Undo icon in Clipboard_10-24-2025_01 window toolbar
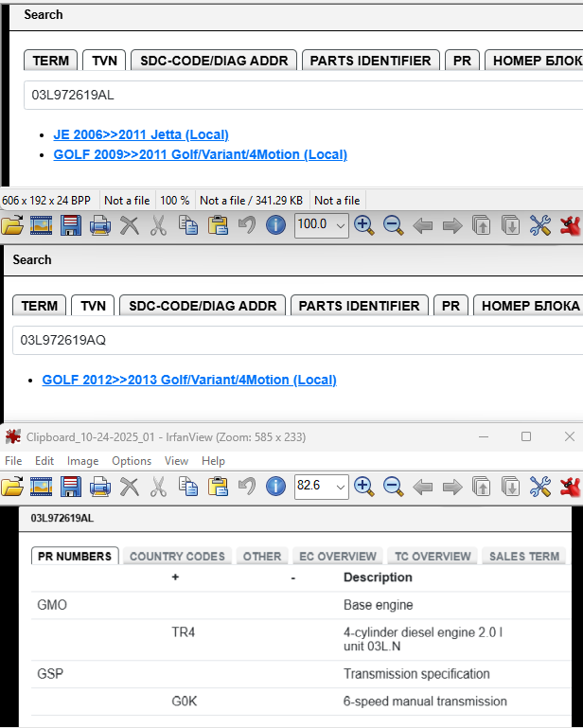 (246, 487)
